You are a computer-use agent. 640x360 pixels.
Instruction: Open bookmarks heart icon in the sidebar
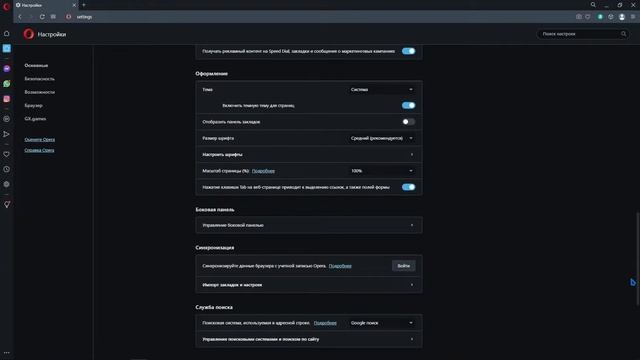pyautogui.click(x=7, y=154)
